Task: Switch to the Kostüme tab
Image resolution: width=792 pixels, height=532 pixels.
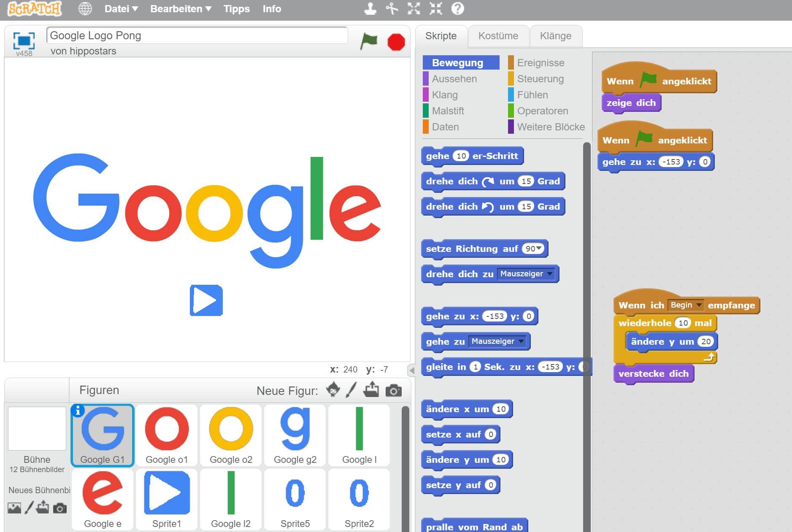Action: click(x=498, y=36)
